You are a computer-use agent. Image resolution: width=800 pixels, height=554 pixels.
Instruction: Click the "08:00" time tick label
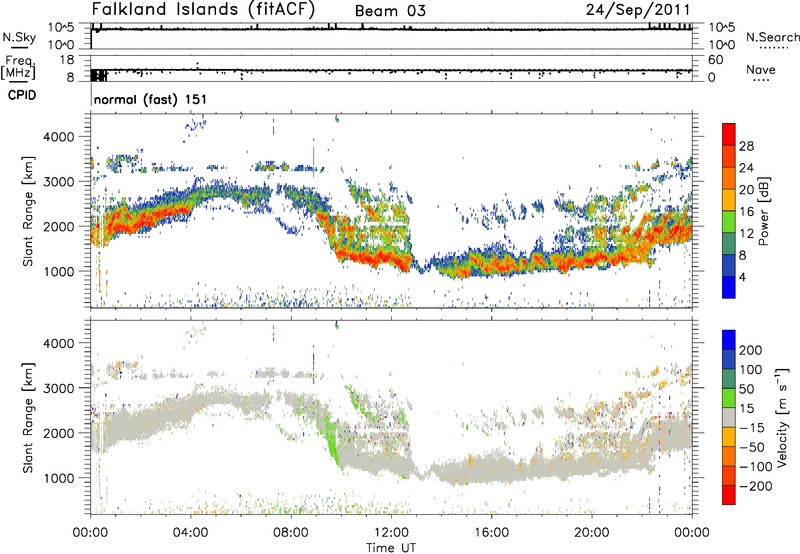click(291, 533)
